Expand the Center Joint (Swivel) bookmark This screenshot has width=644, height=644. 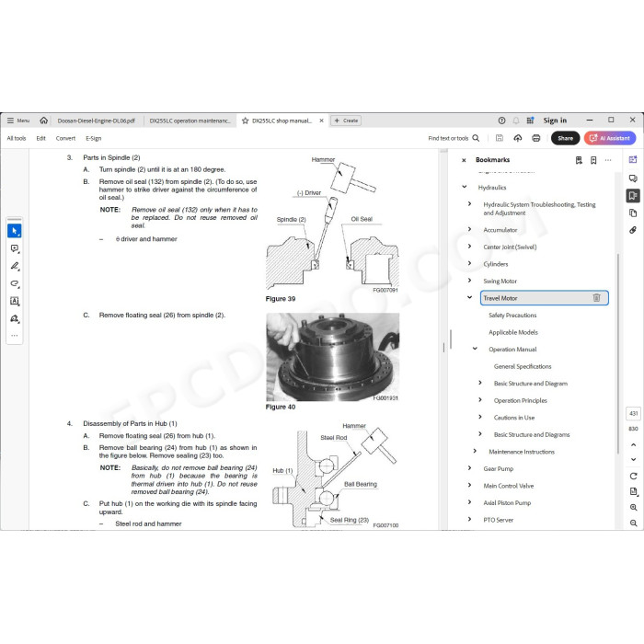pyautogui.click(x=470, y=246)
